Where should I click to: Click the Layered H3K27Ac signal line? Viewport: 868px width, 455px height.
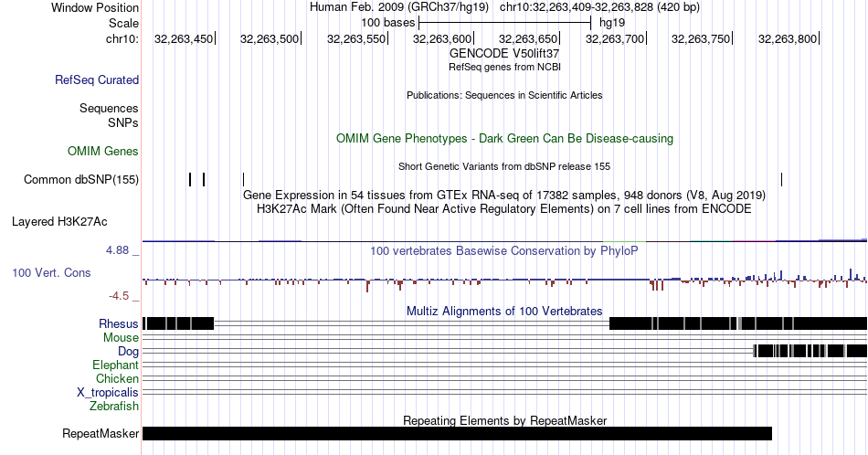[504, 241]
